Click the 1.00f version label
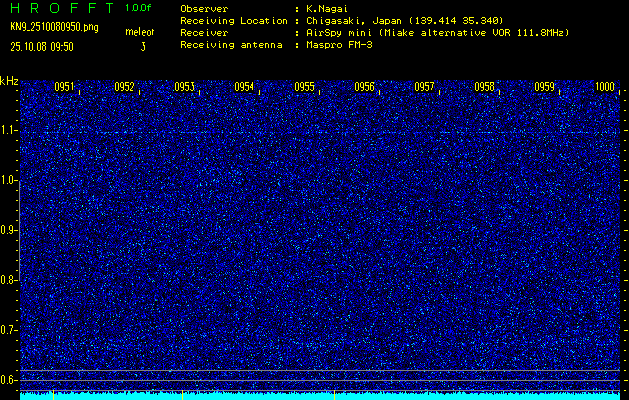Screen dimensions: 629x400 (x=138, y=8)
